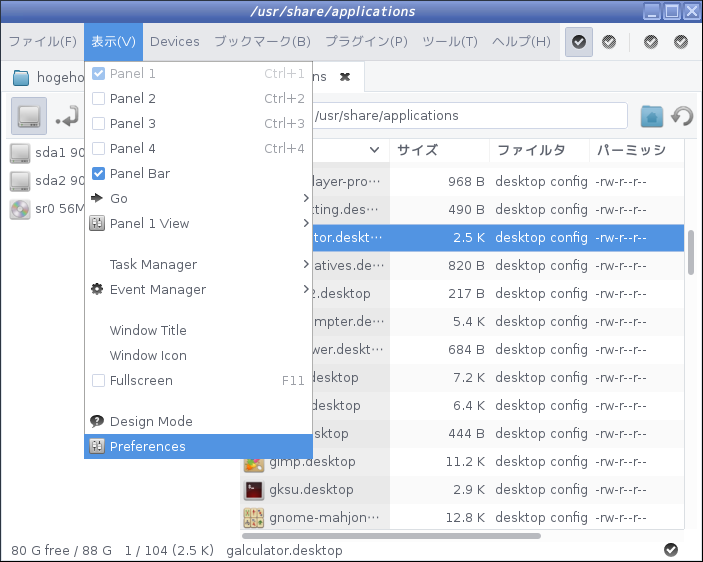Click the Go arrow icon in menu
Image resolution: width=703 pixels, height=562 pixels.
pyautogui.click(x=97, y=198)
